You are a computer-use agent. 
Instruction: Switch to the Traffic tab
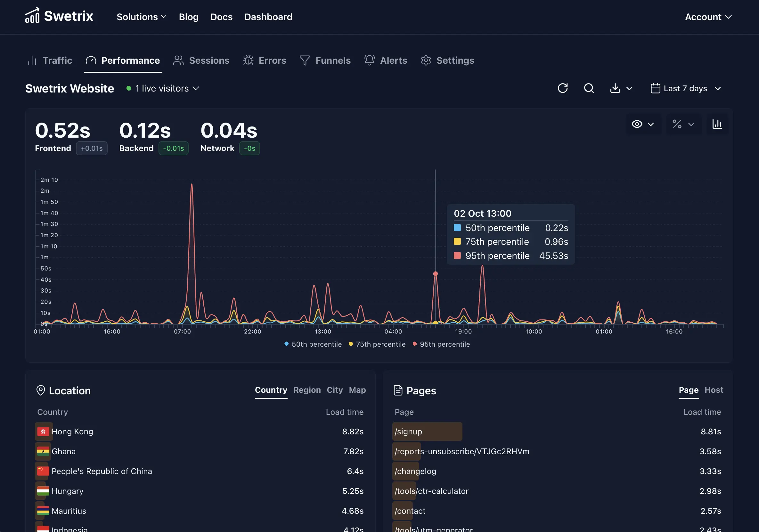tap(50, 60)
